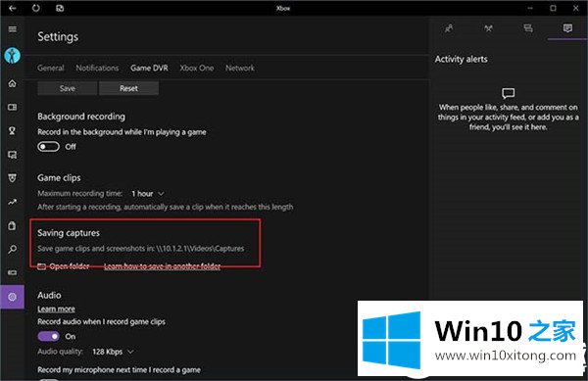Image resolution: width=588 pixels, height=381 pixels.
Task: Select the Game DVR tab
Action: (149, 68)
